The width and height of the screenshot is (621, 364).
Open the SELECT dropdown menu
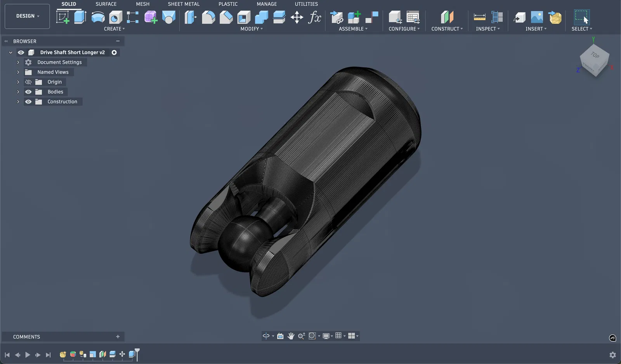pyautogui.click(x=582, y=29)
